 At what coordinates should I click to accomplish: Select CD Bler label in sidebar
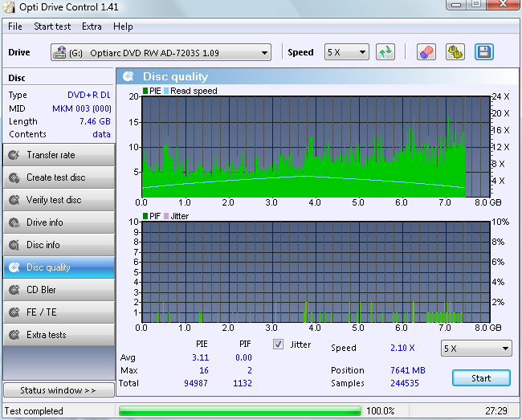(41, 290)
